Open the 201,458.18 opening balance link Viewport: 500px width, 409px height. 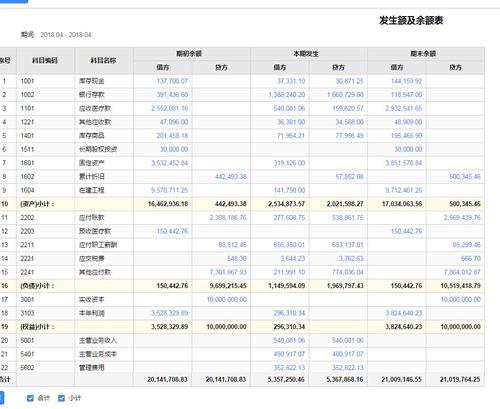point(172,136)
